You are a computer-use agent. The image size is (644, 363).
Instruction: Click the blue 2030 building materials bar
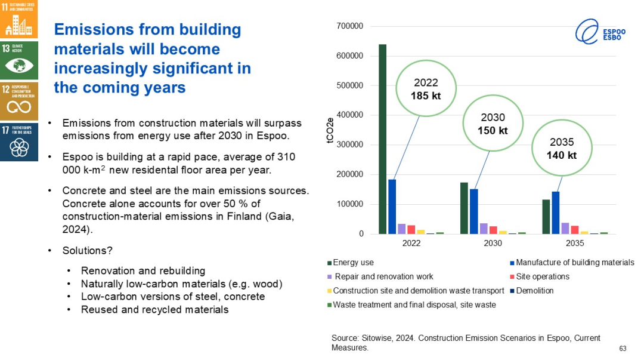[473, 211]
